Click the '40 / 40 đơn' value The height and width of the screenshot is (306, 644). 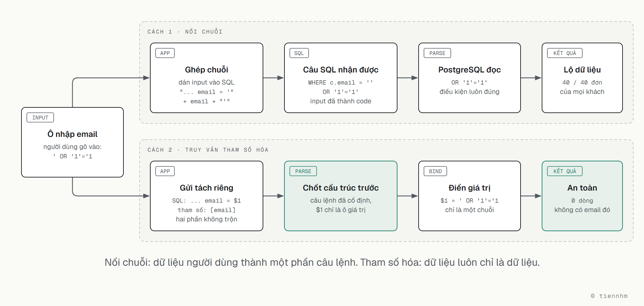(582, 82)
